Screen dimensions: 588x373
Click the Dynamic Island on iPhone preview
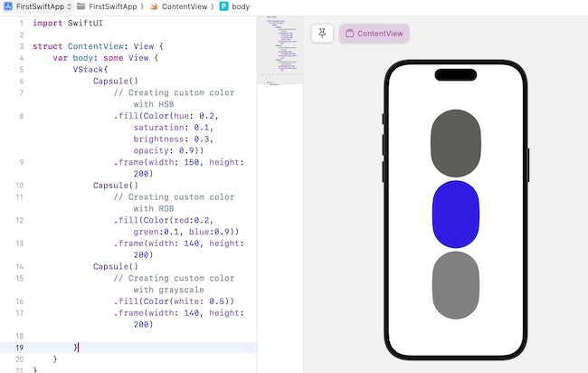tap(455, 75)
